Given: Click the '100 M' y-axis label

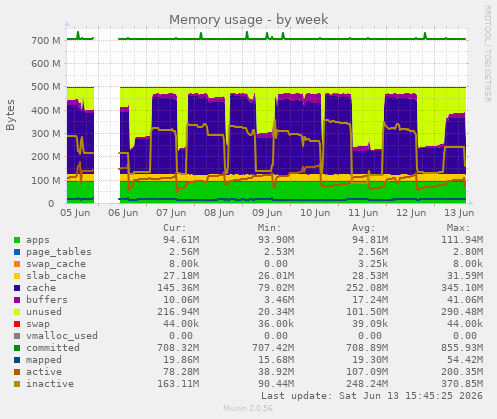Looking at the screenshot, I should pos(46,180).
